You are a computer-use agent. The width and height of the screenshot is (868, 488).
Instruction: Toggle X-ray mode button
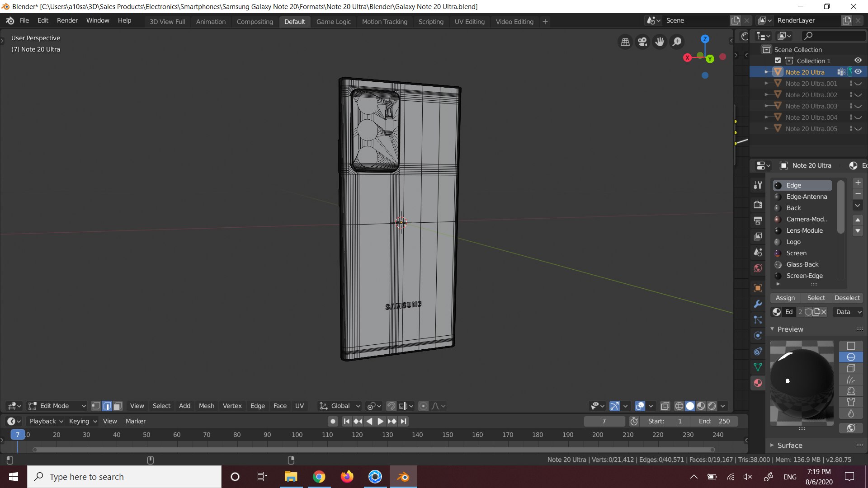(665, 406)
